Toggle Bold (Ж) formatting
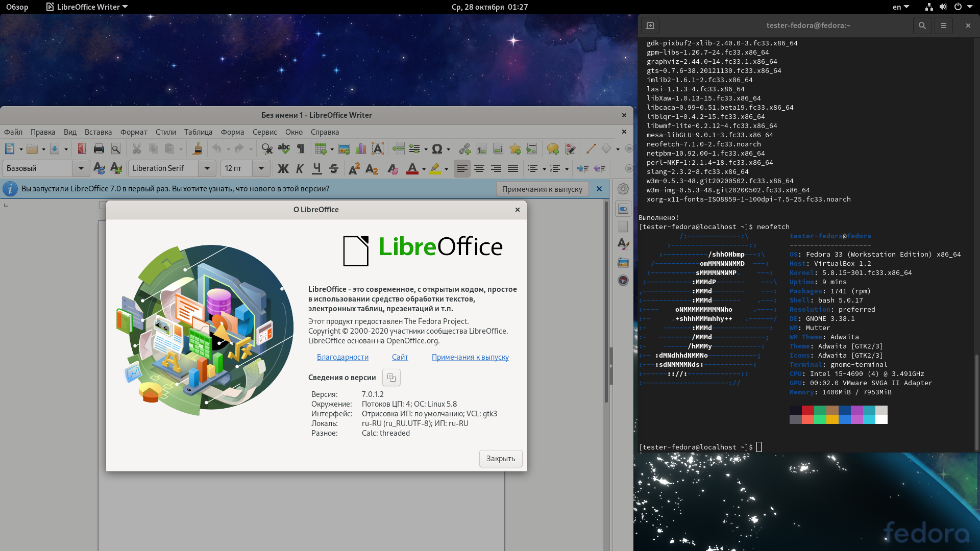980x551 pixels. tap(283, 168)
